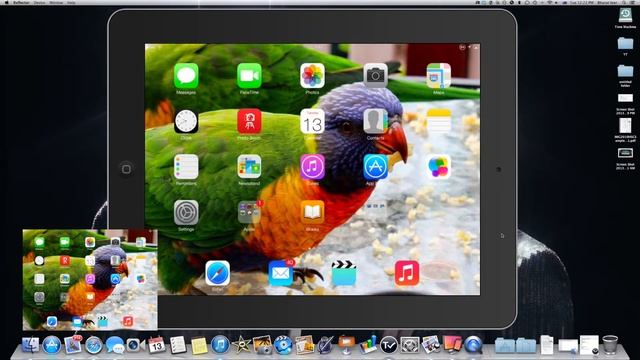
Task: Open Videos app in the iPad dock
Action: [344, 273]
